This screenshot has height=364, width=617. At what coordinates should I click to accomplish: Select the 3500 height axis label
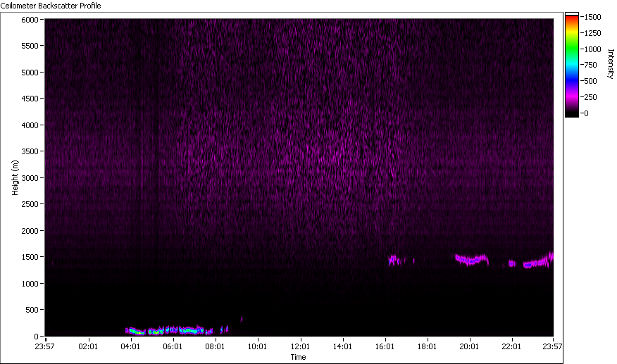point(30,151)
